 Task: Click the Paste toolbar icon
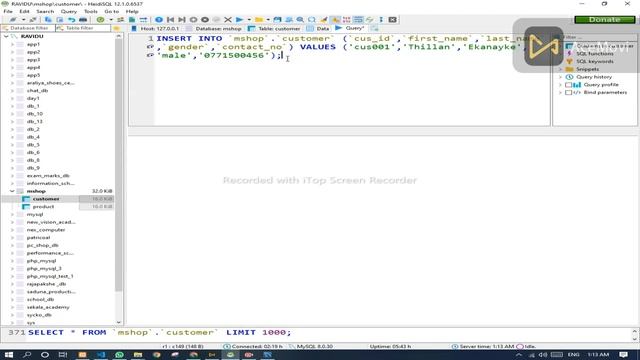[60, 20]
